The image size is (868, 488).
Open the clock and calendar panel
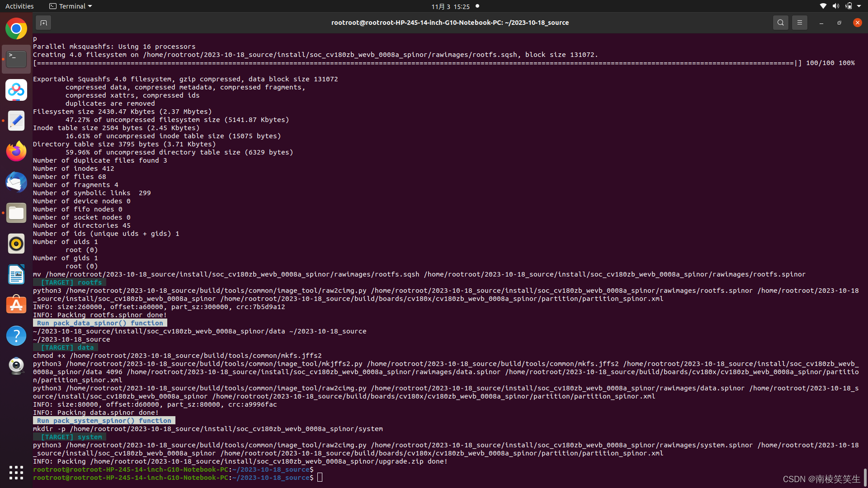coord(450,6)
